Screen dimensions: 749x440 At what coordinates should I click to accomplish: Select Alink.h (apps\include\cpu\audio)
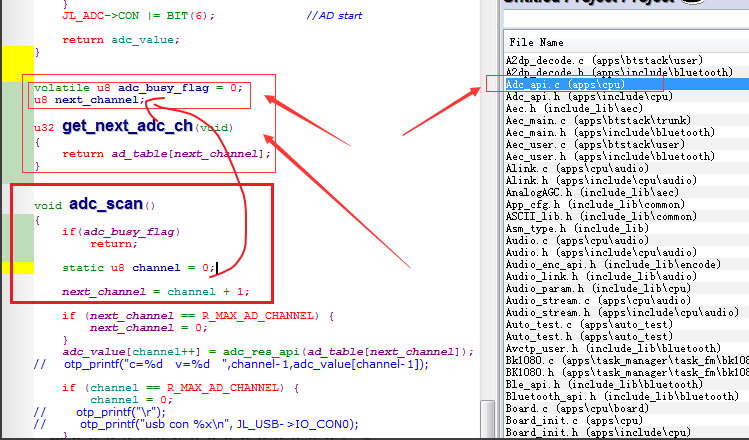[x=601, y=180]
